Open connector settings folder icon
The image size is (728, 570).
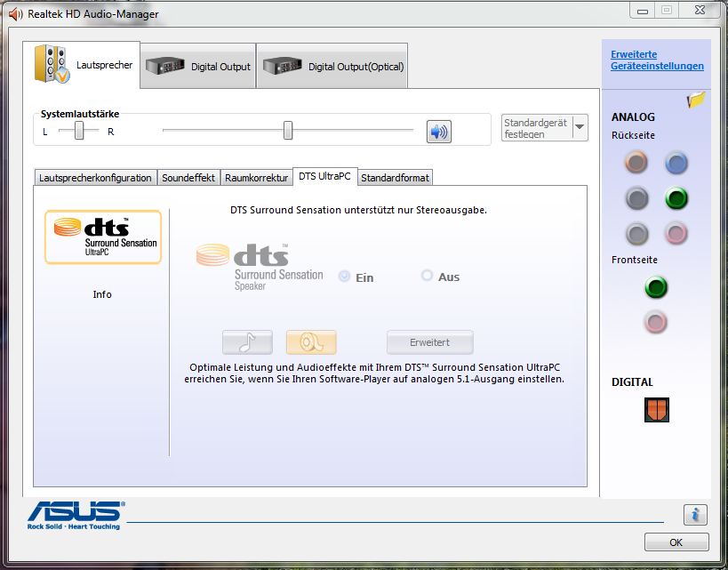(696, 100)
